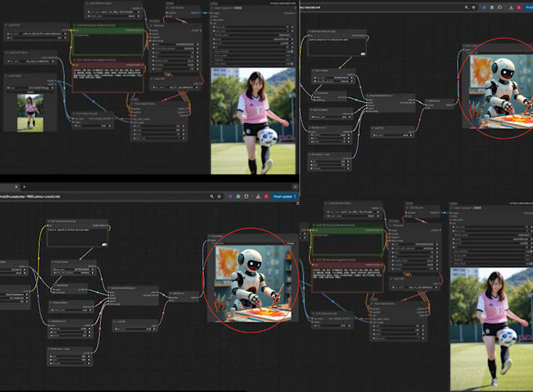Open a new tab with the lower-left browser's plus icon
The height and width of the screenshot is (392, 533).
pyautogui.click(x=24, y=187)
